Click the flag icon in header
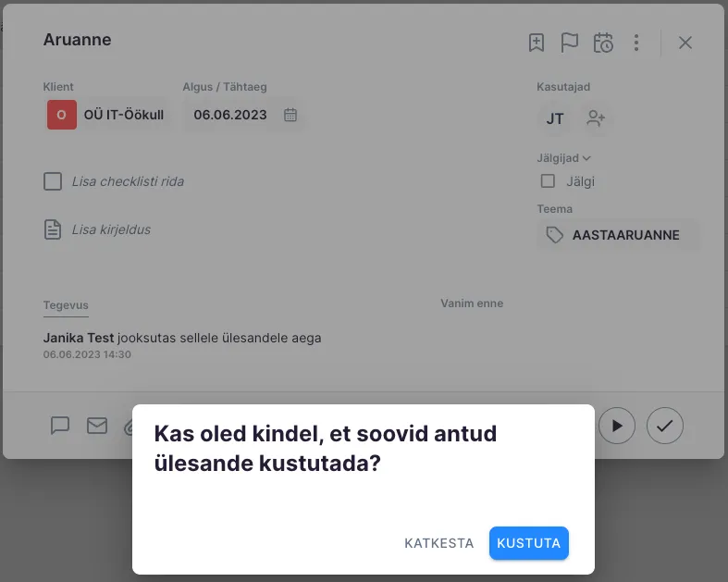The width and height of the screenshot is (728, 582). (x=570, y=43)
